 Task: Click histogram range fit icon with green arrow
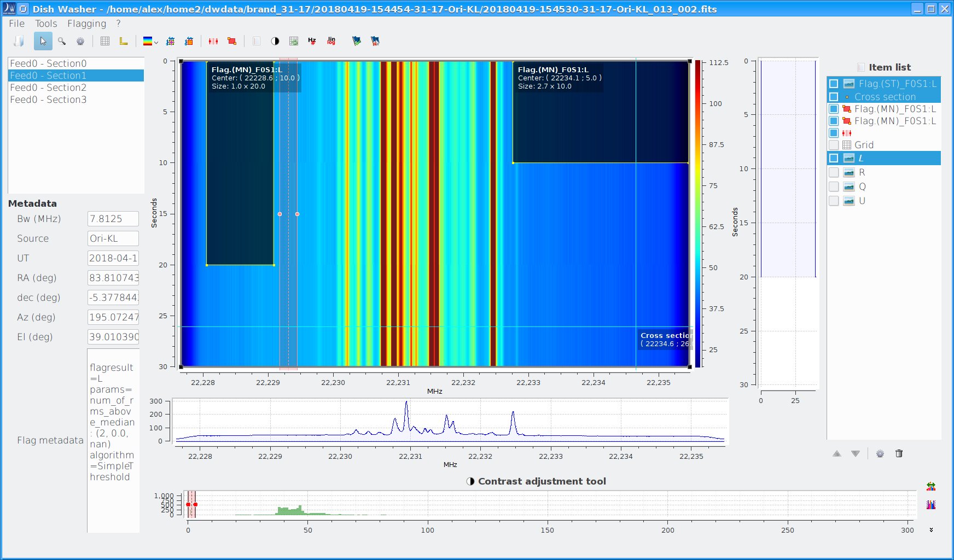click(931, 486)
